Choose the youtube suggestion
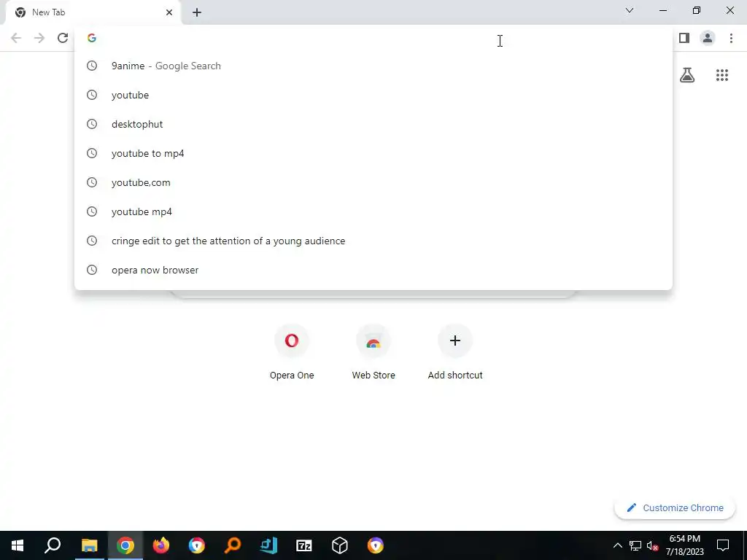Viewport: 747px width, 560px height. point(373,95)
